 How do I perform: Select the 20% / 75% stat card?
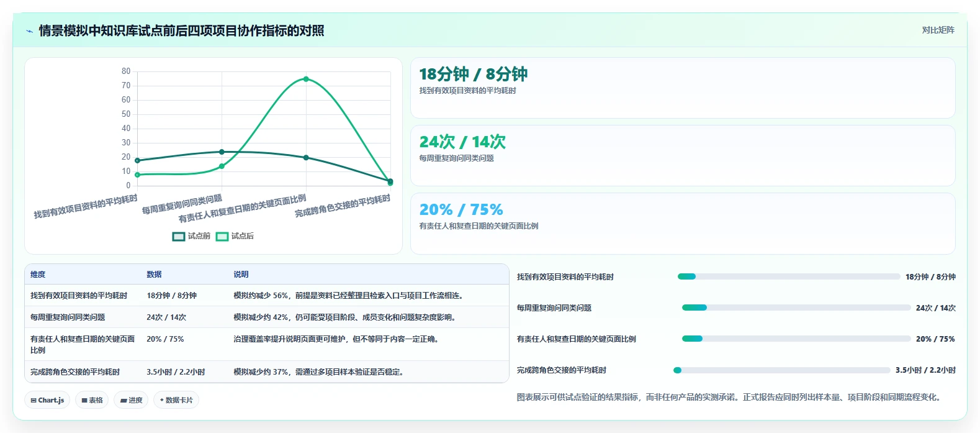pos(683,223)
